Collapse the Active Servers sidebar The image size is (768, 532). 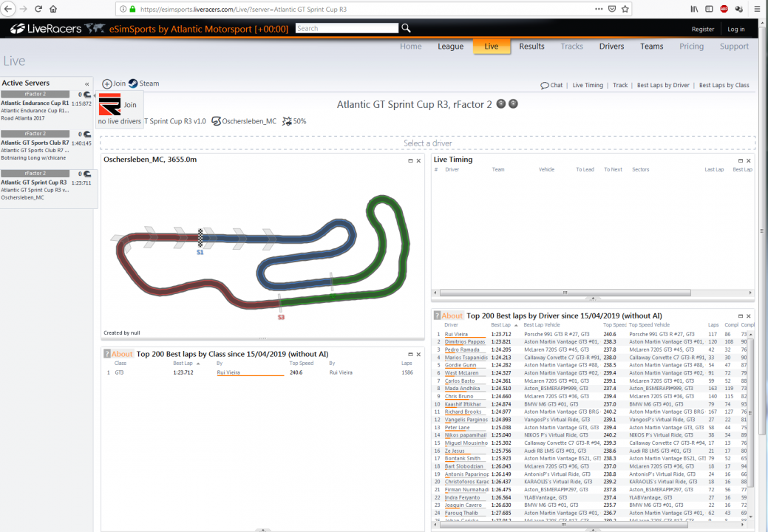click(x=87, y=83)
